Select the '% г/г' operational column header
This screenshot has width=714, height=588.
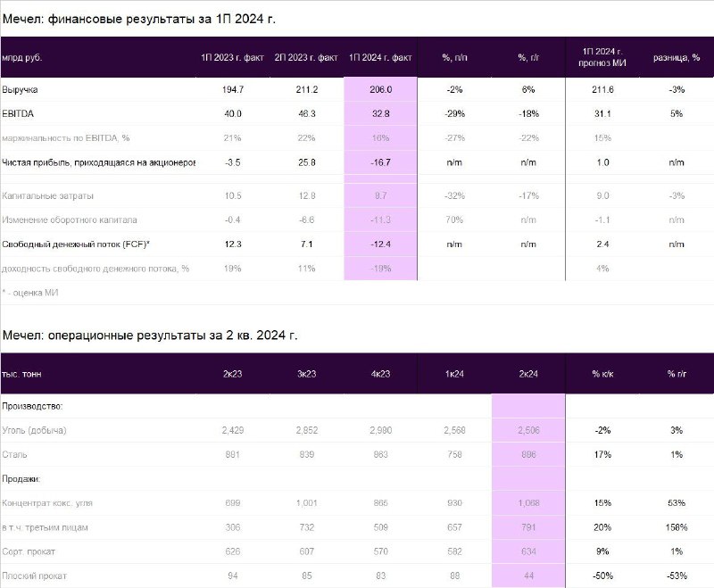[677, 374]
